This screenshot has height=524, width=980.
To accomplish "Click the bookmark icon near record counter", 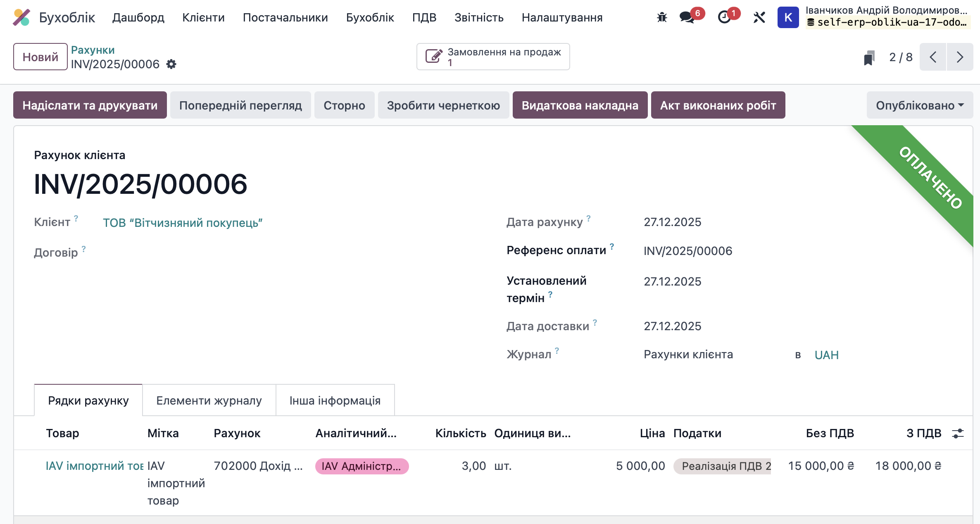I will (x=870, y=57).
